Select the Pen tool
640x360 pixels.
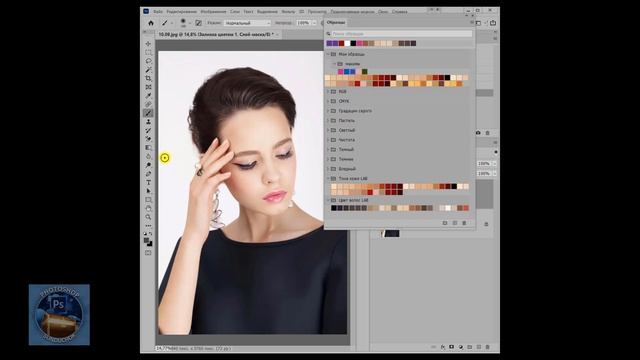[x=148, y=174]
